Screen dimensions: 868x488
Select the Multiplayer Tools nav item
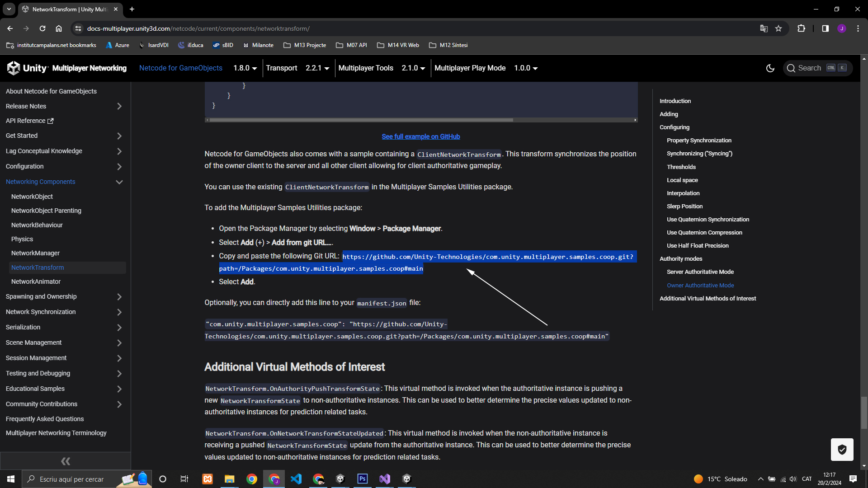point(366,68)
